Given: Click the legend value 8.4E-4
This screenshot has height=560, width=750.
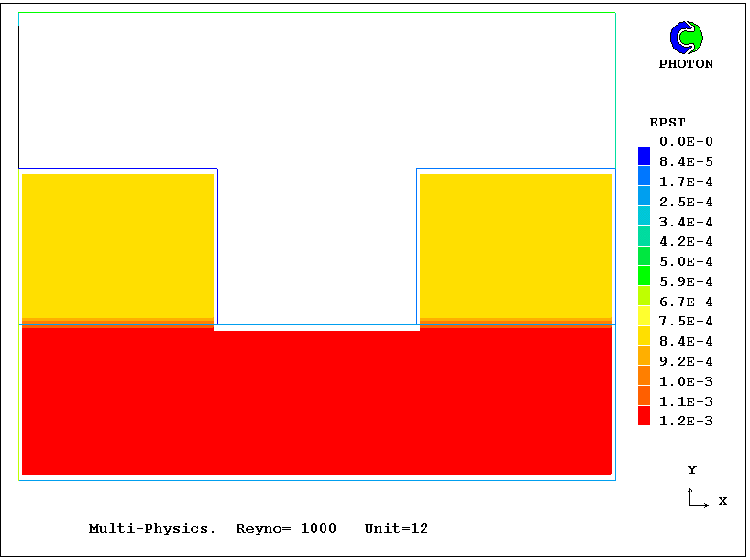Looking at the screenshot, I should click(686, 341).
